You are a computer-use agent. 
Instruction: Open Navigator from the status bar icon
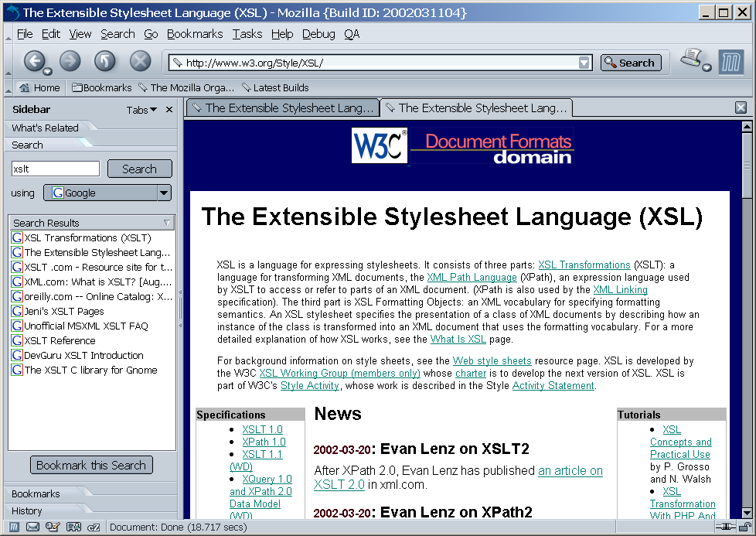(x=14, y=527)
